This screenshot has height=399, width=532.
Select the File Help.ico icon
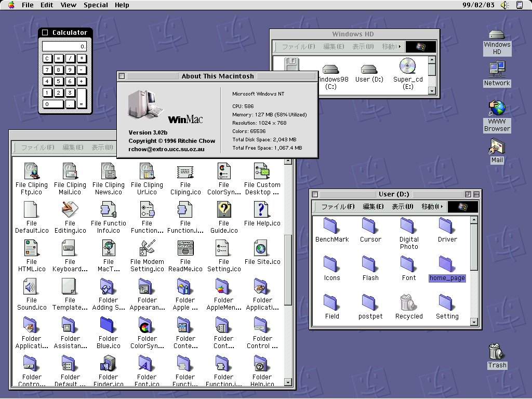pos(262,210)
